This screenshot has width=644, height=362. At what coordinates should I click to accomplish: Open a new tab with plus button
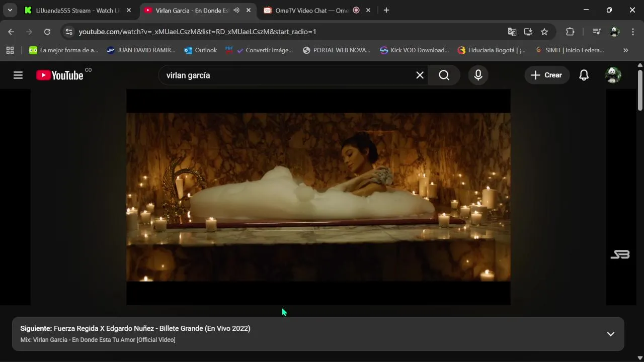click(386, 10)
